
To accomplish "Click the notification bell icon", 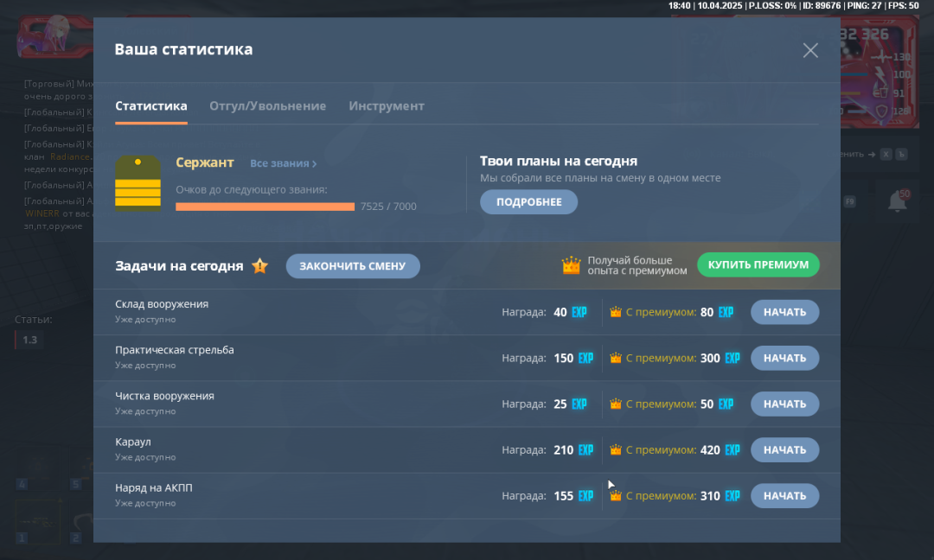I will point(896,201).
